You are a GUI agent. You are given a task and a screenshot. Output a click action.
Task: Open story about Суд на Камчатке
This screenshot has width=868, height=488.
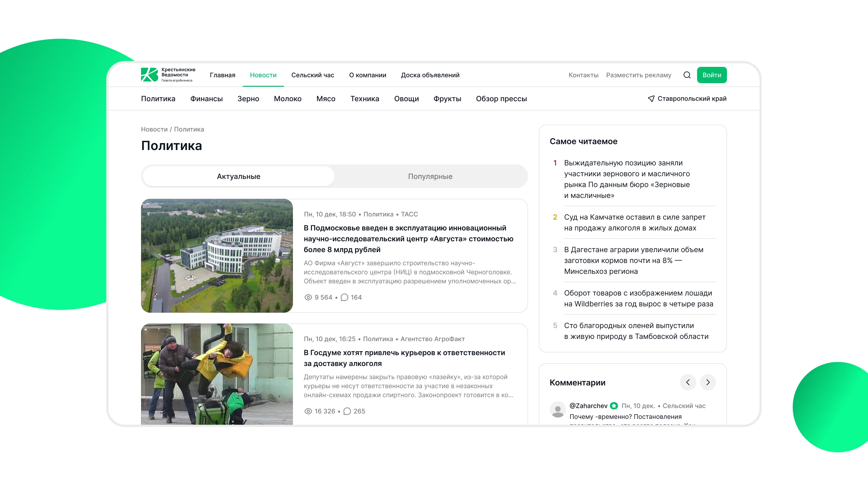pyautogui.click(x=635, y=223)
